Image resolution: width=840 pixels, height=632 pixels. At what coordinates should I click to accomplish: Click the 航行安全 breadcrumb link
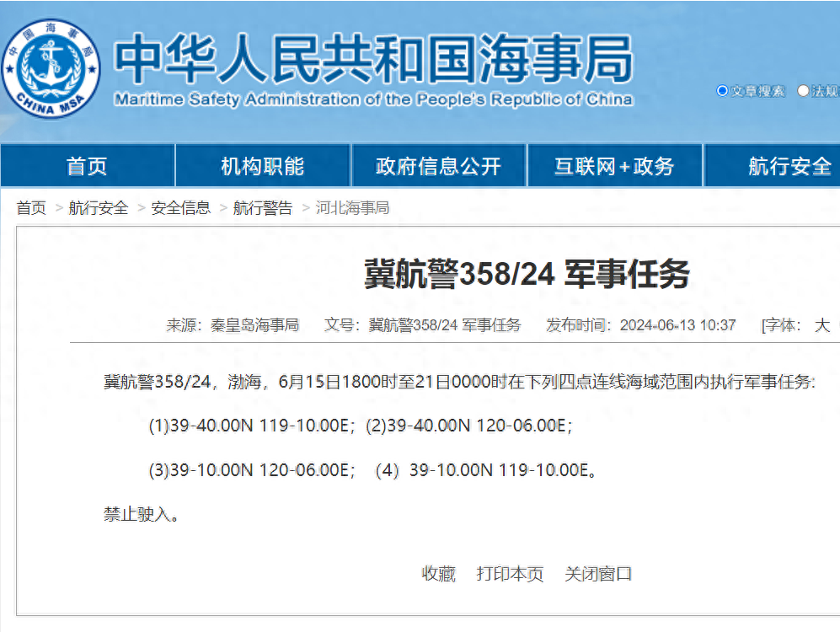[99, 208]
